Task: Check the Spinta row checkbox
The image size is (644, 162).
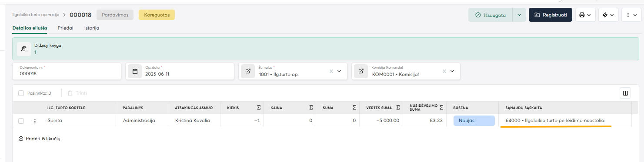Action: point(21,121)
